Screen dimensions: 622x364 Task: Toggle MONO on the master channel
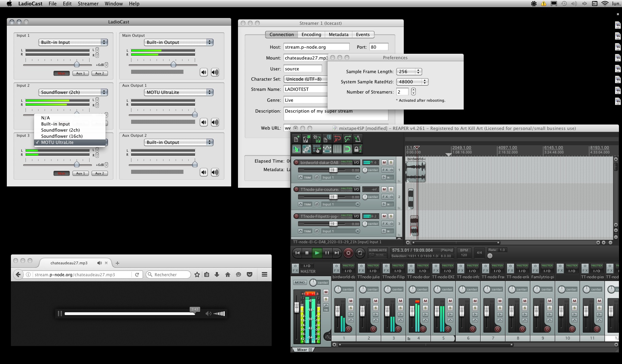click(300, 282)
